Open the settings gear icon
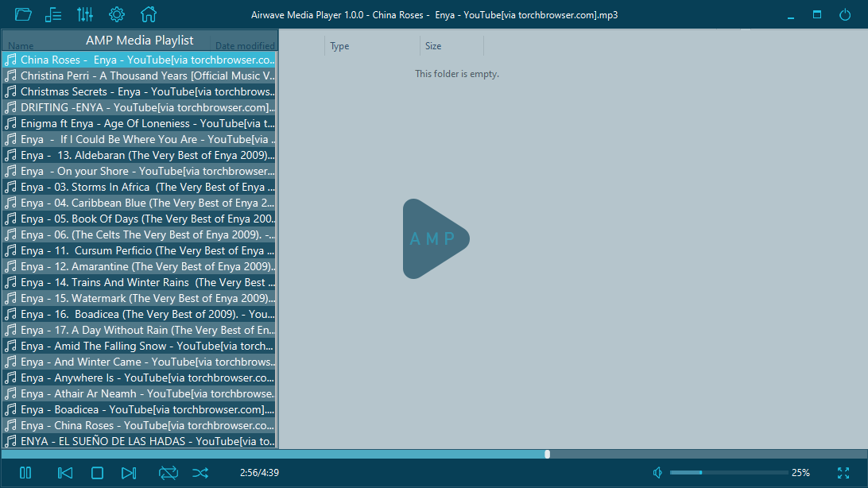 pyautogui.click(x=116, y=14)
